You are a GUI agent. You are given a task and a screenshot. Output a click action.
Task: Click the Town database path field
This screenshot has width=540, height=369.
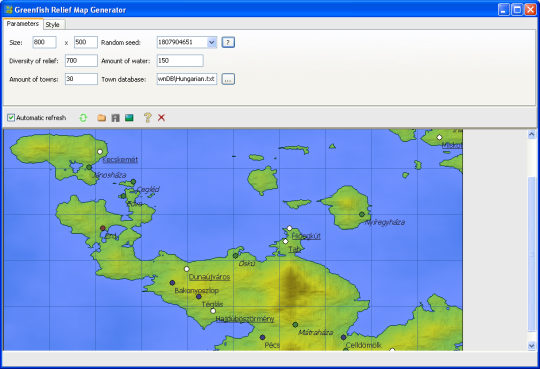click(187, 79)
